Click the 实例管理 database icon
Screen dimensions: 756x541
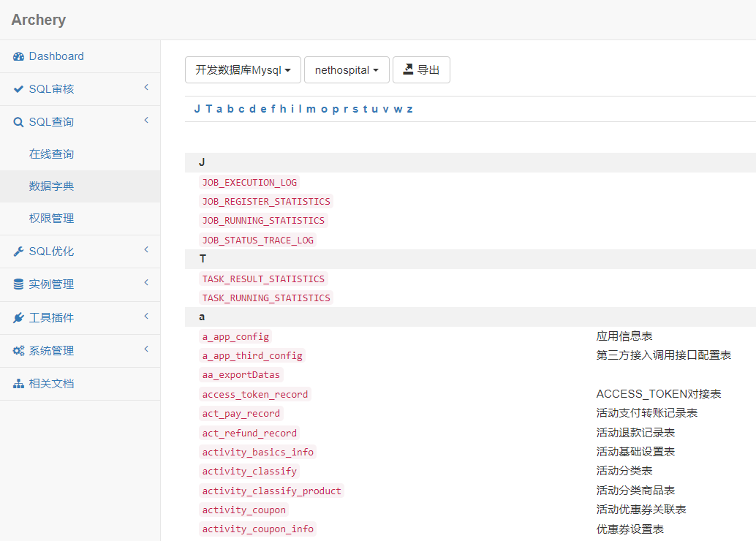click(x=19, y=284)
